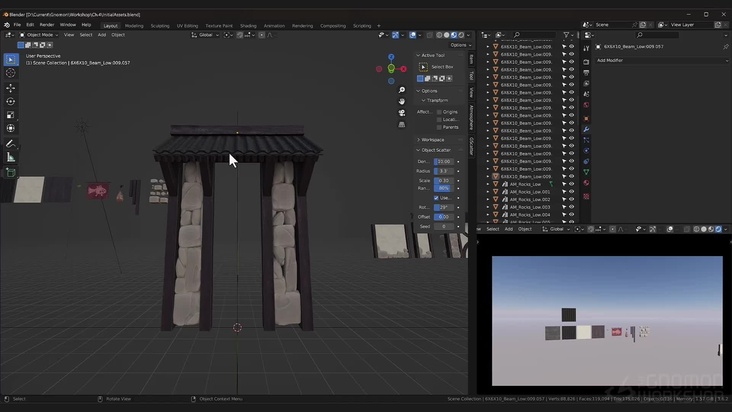
Task: Open the Render menu
Action: 47,25
